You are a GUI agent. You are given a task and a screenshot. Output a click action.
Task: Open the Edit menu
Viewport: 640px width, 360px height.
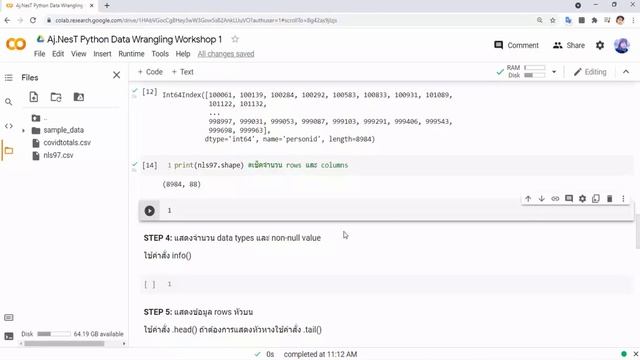[x=58, y=54]
